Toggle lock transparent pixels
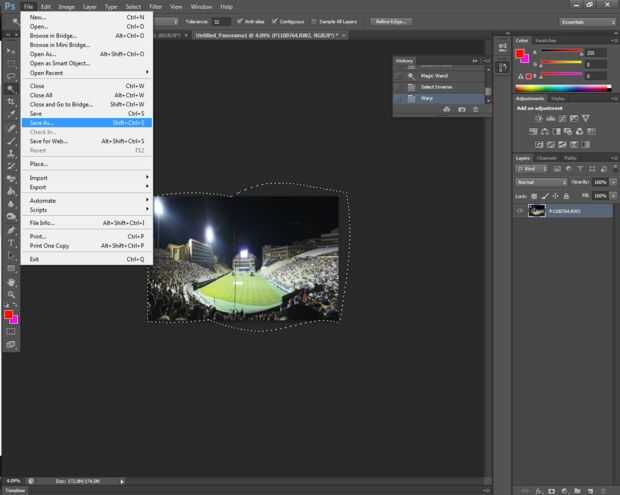 (x=534, y=196)
